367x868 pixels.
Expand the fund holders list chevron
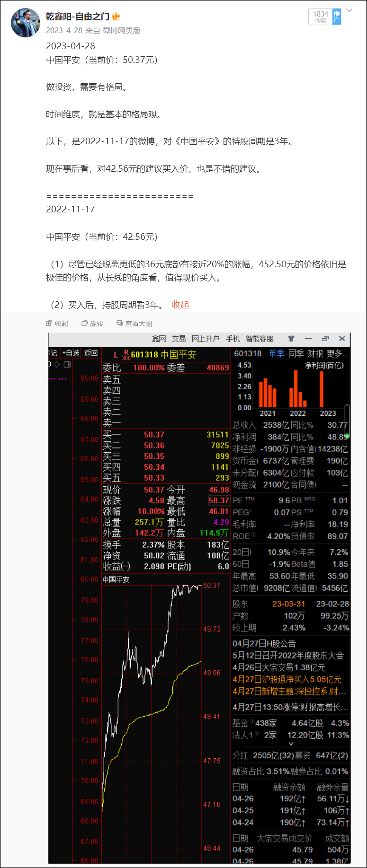[291, 744]
